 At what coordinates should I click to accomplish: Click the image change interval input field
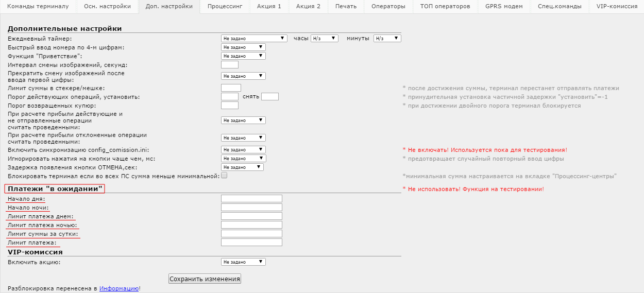[x=229, y=65]
